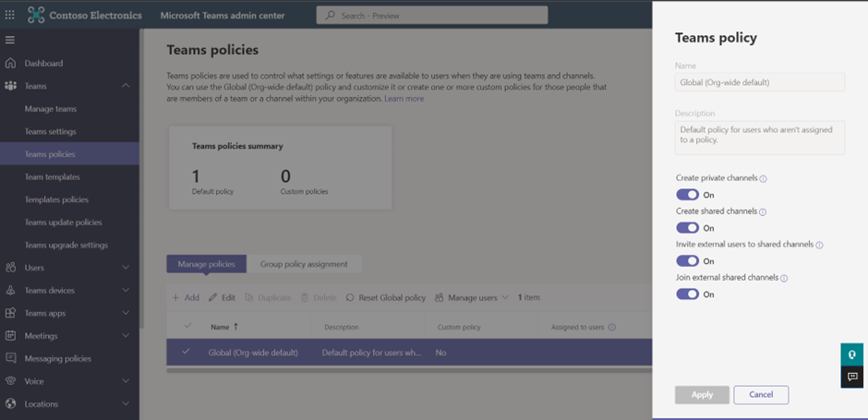This screenshot has width=868, height=420.
Task: Open the feedback chat bubble icon
Action: (852, 377)
